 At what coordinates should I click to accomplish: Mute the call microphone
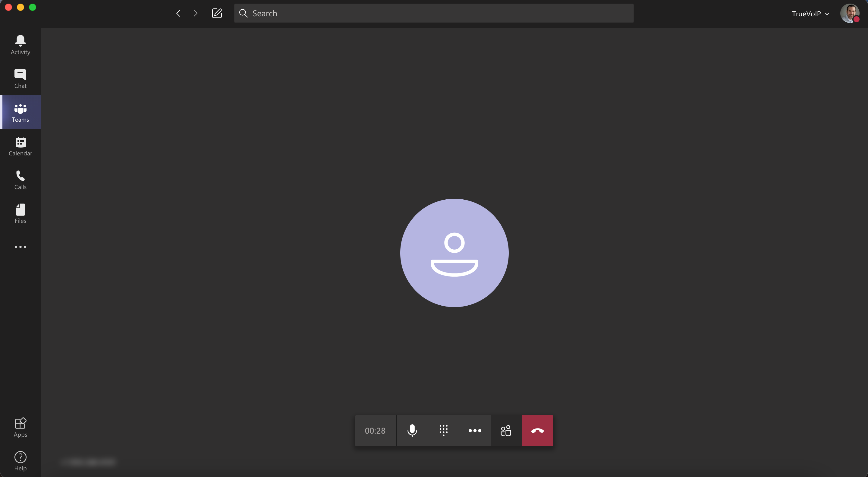412,431
